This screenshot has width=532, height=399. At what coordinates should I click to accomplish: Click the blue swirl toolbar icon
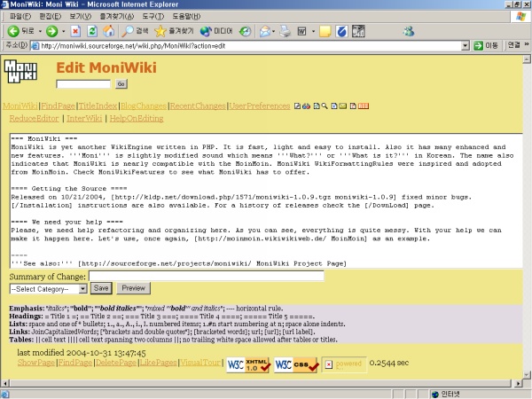point(341,31)
